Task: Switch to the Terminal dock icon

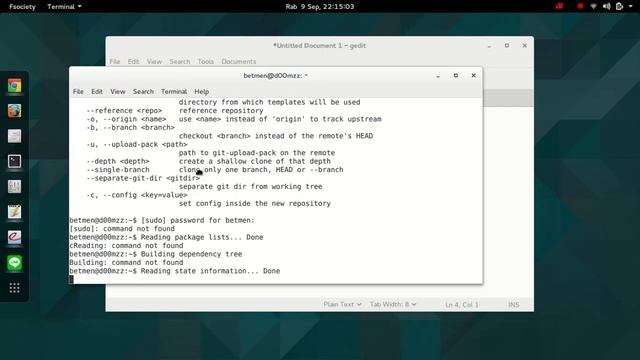Action: tap(14, 162)
